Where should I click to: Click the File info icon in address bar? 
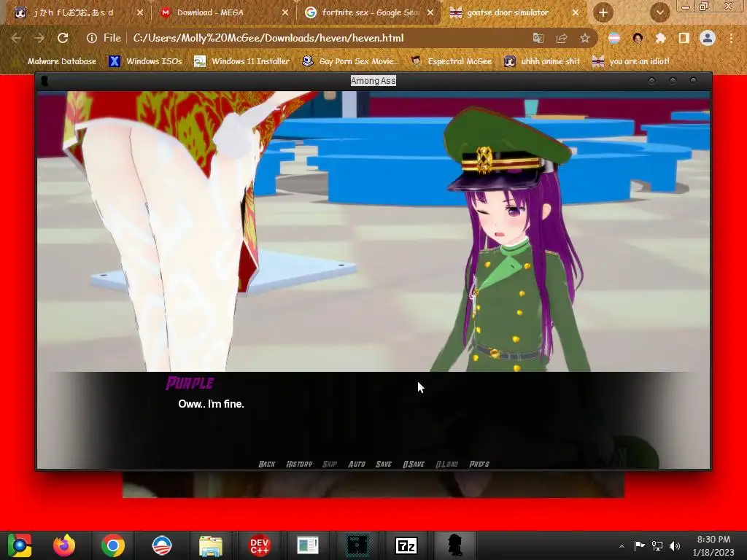(92, 38)
